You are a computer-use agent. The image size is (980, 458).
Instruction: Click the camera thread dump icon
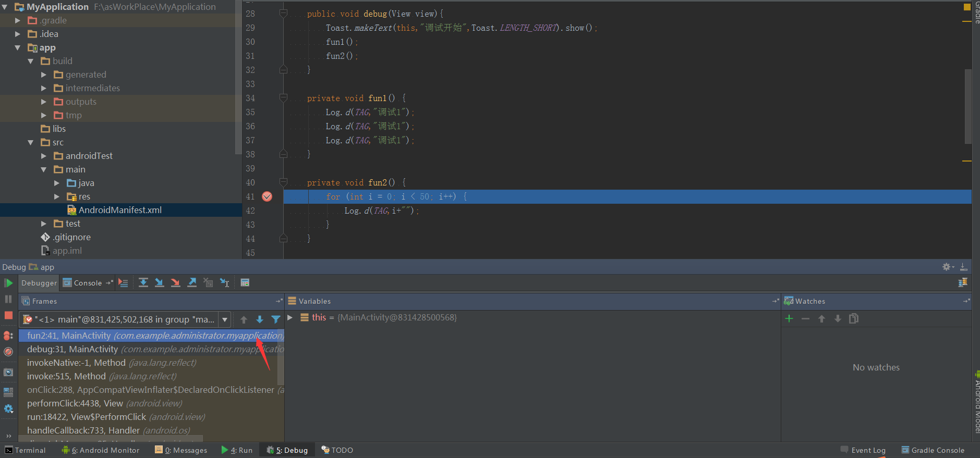[8, 372]
